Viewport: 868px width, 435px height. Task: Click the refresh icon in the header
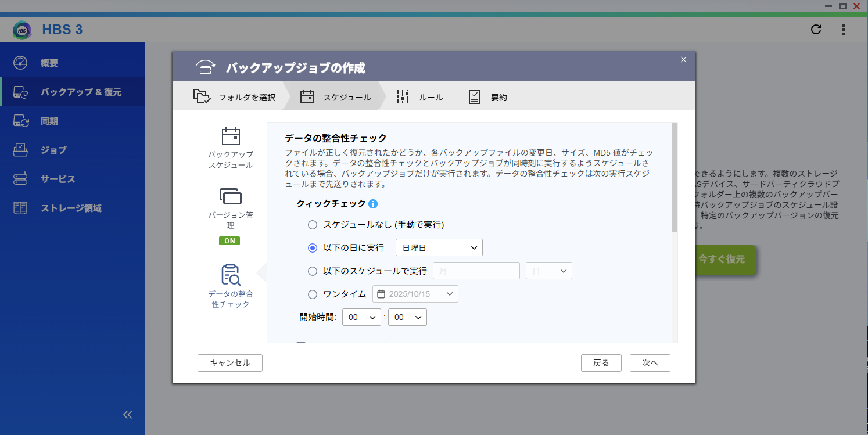tap(816, 30)
